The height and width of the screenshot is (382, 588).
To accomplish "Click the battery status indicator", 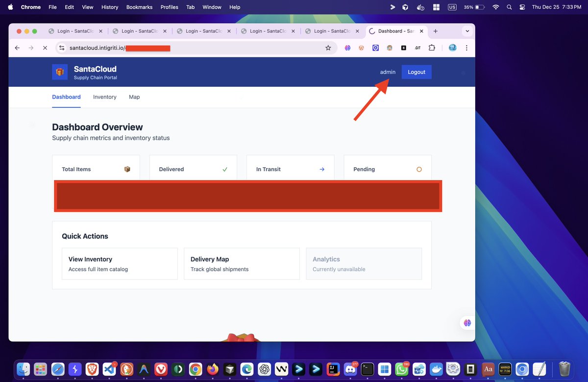I will (x=474, y=7).
